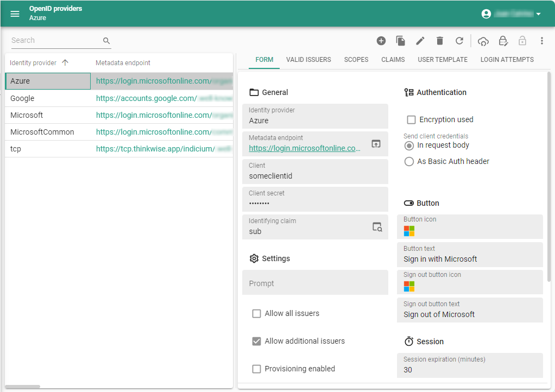Click the Identifying claim field sub

pyautogui.click(x=315, y=227)
